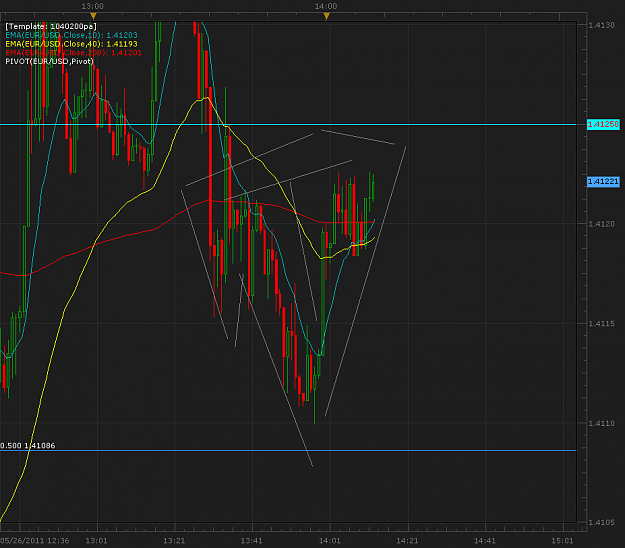Screen dimensions: 625x548
Task: Click the 15:01 time axis label
Action: (x=562, y=541)
